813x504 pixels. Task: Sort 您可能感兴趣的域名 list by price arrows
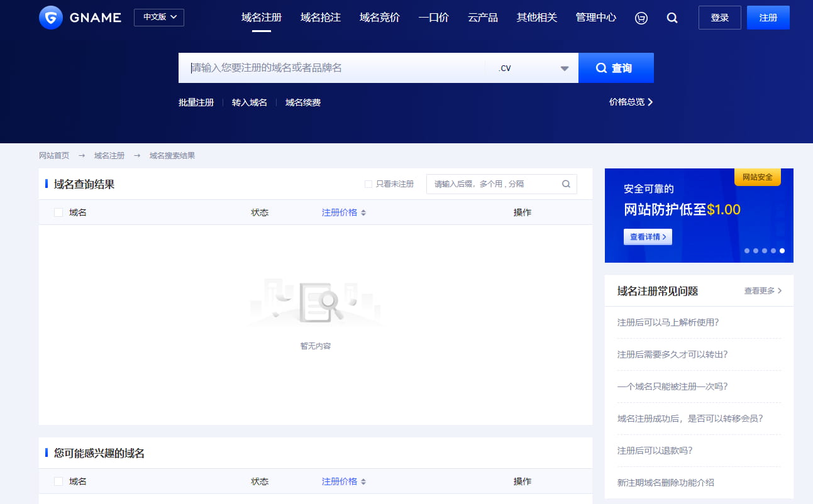click(x=363, y=482)
